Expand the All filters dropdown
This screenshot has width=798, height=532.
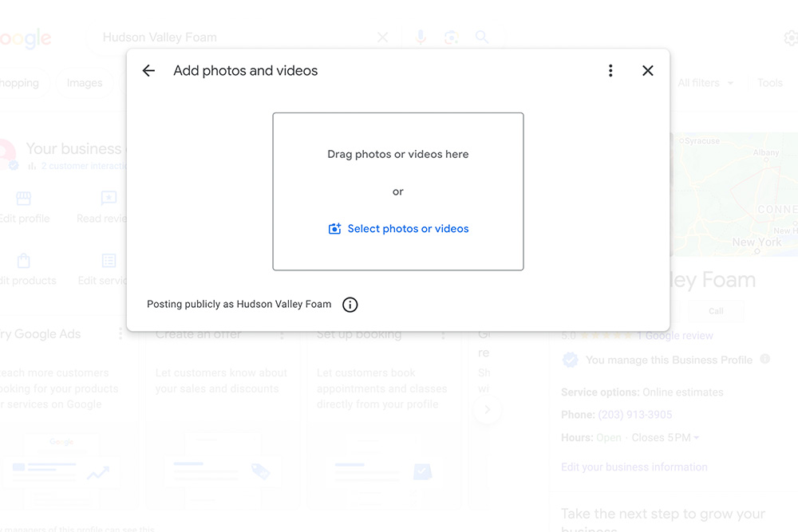705,82
